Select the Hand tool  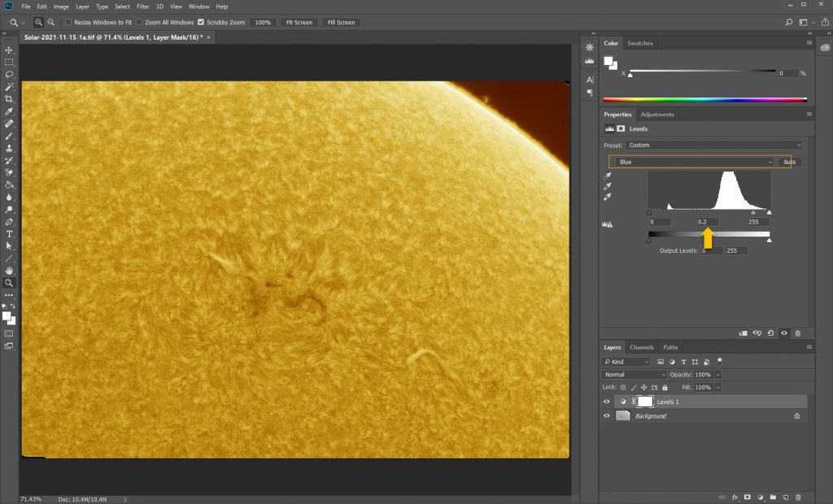tap(9, 270)
